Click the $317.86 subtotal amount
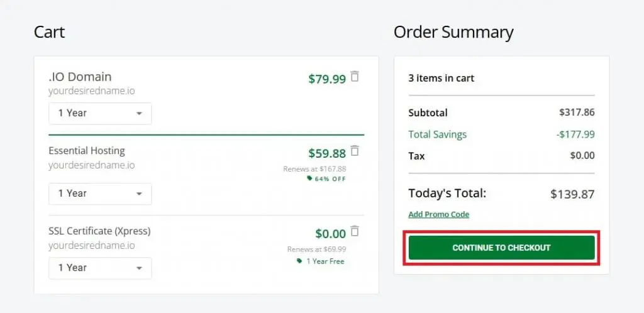Screen dimensions: 644x313 point(577,113)
